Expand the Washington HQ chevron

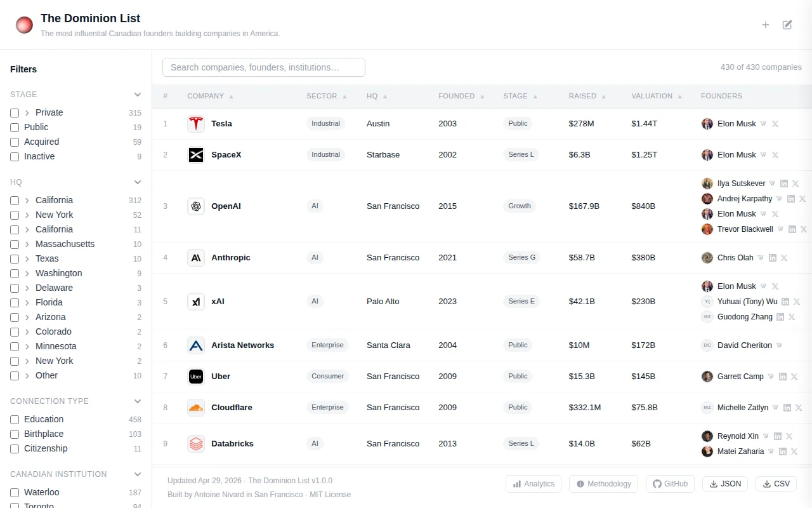(x=27, y=274)
